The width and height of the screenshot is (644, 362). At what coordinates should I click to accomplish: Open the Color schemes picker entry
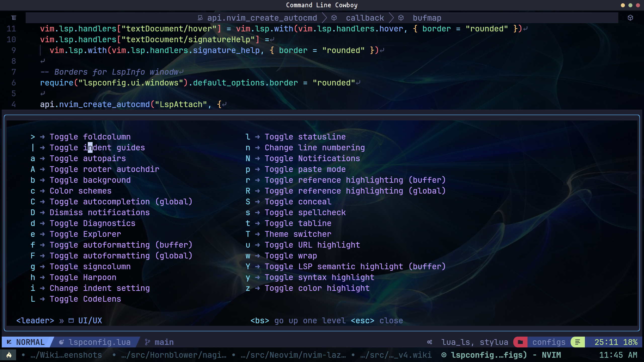pyautogui.click(x=80, y=191)
